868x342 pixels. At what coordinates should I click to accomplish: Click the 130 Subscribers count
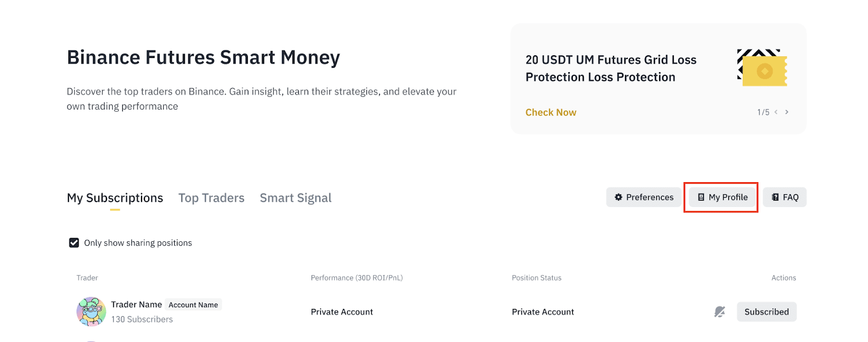coord(142,319)
